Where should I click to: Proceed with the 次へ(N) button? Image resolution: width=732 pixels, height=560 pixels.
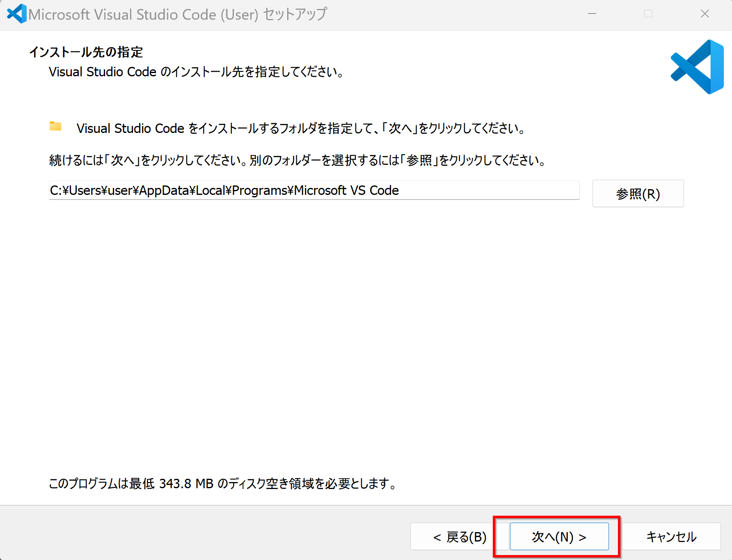click(x=559, y=537)
